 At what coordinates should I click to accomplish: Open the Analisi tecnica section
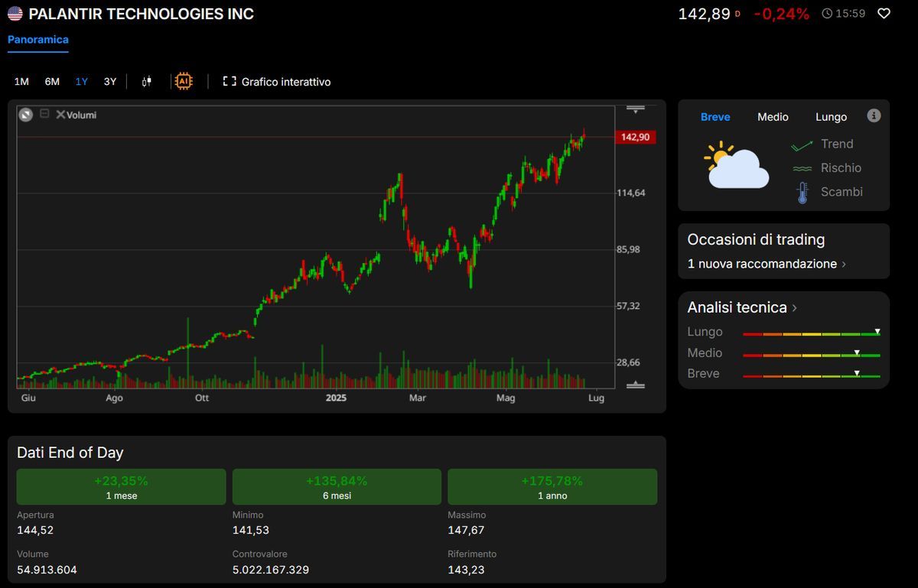742,307
